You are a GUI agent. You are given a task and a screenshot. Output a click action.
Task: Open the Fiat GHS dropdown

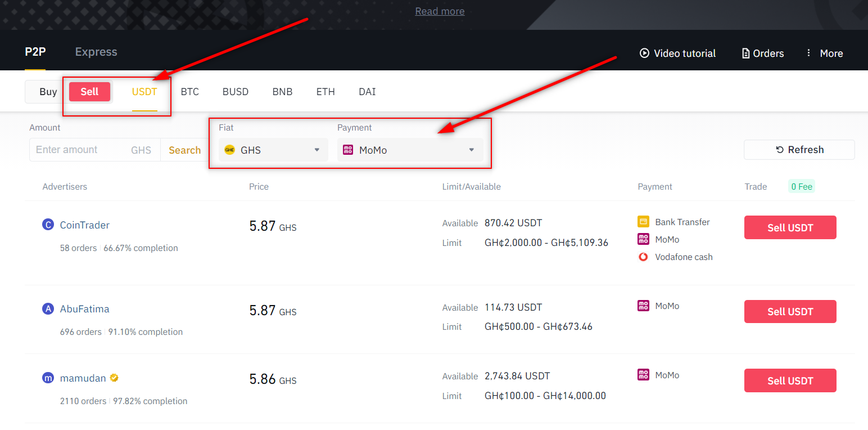point(273,150)
